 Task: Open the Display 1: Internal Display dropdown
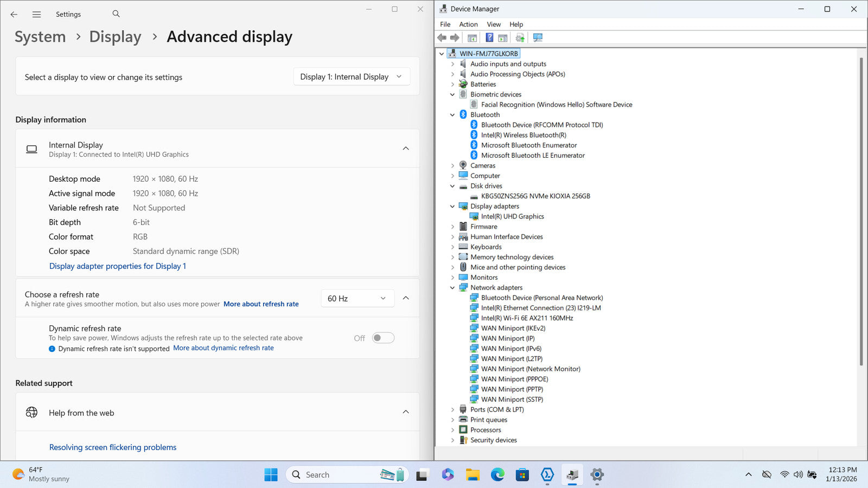point(351,77)
